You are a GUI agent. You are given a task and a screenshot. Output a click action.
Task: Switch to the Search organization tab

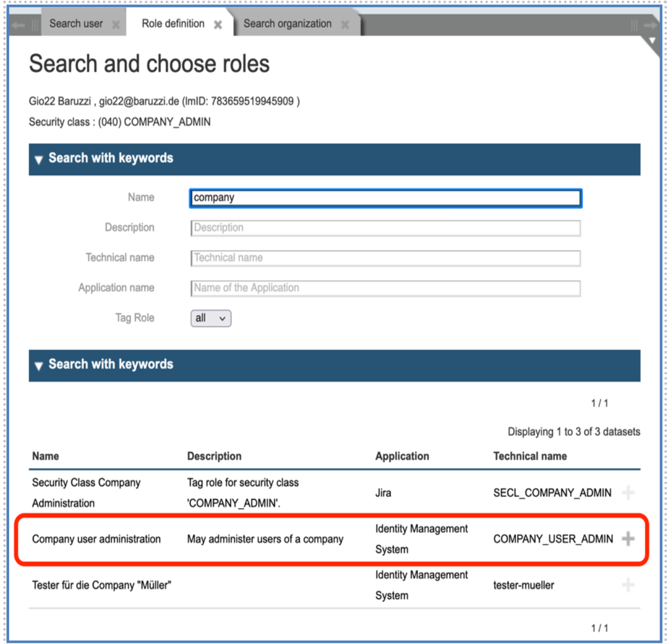[x=289, y=23]
